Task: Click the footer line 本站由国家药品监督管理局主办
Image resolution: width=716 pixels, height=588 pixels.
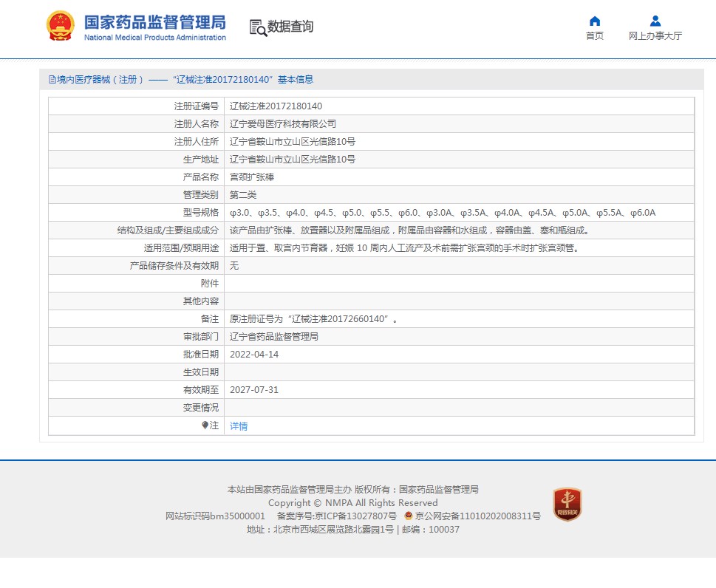Action: 290,490
